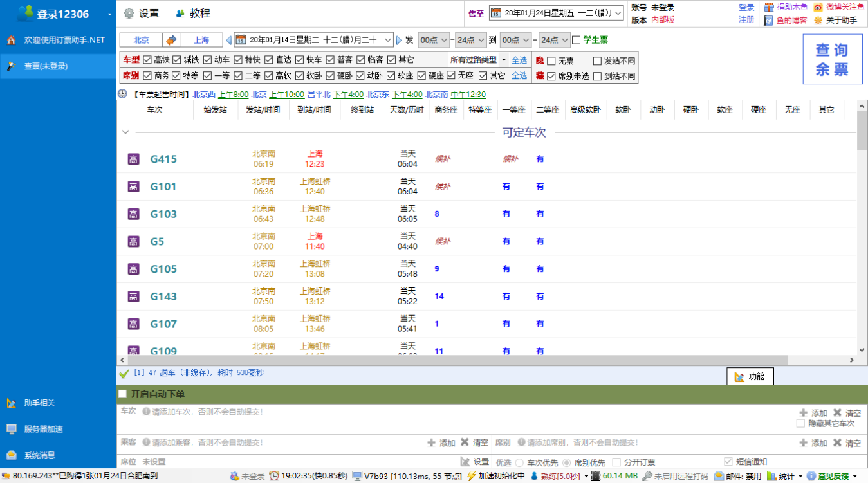Image resolution: width=868 pixels, height=483 pixels.
Task: Open 设置 settings gear in top bar
Action: 129,14
